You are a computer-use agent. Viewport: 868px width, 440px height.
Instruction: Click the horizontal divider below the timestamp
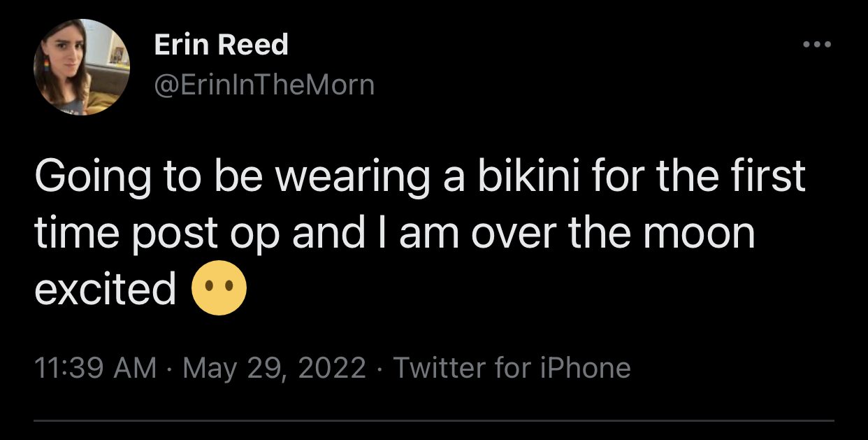pyautogui.click(x=434, y=421)
